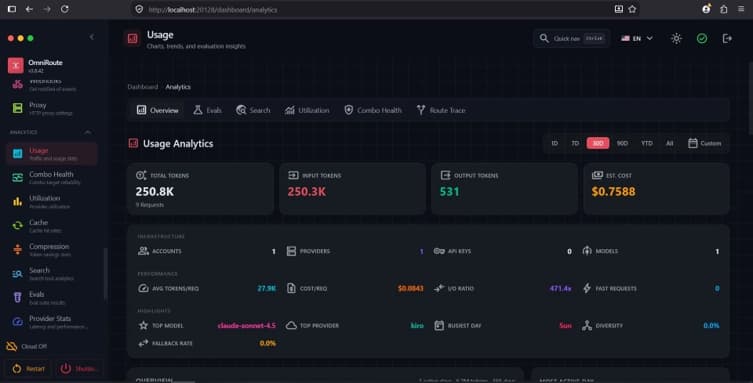Screen dimensions: 753x383
Task: Click the Fallback Rate value 0.0%
Action: click(267, 343)
